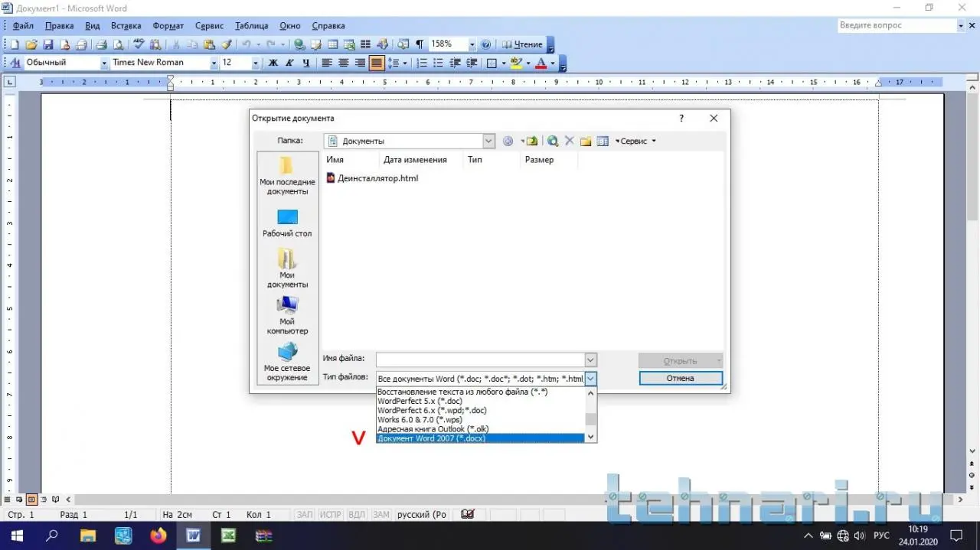980x550 pixels.
Task: Align text left
Action: point(327,63)
